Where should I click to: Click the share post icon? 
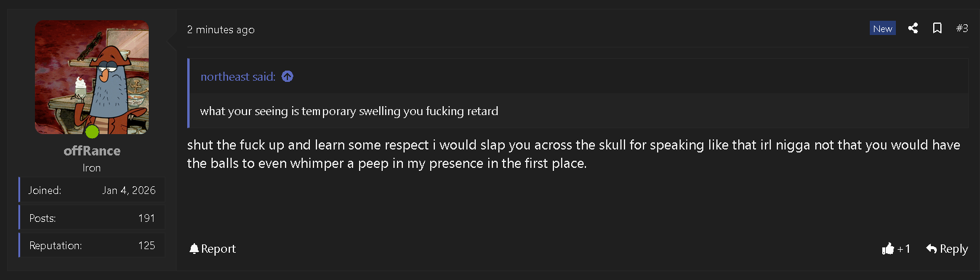(913, 28)
